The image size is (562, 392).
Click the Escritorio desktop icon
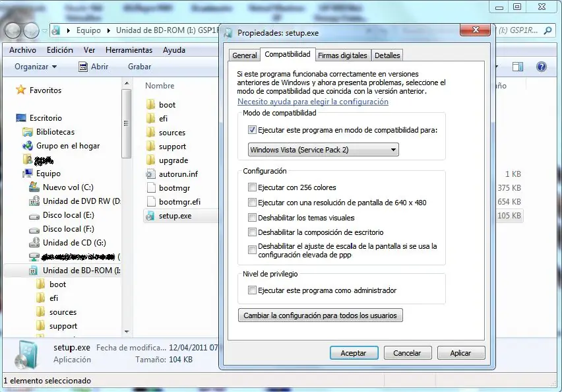coord(21,117)
